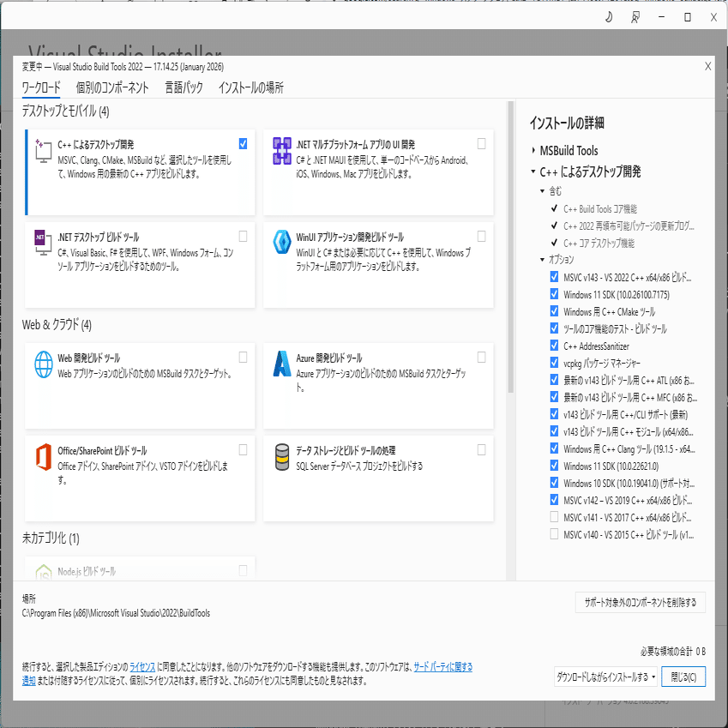Check the Azure 開発ビルド ツール checkbox

coord(481,357)
